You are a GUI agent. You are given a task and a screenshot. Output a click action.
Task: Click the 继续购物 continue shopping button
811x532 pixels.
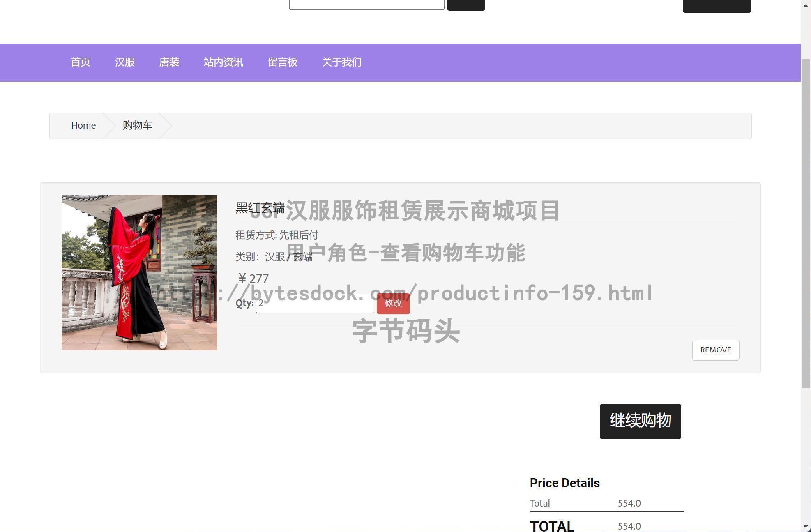tap(640, 421)
